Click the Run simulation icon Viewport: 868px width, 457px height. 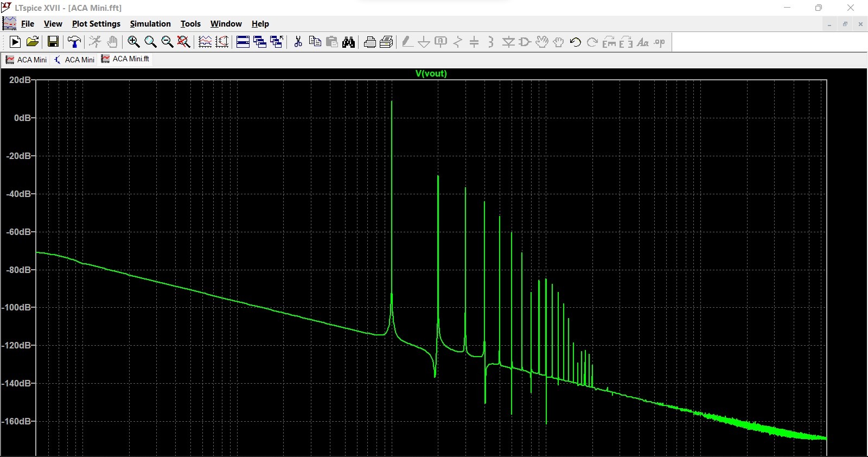(x=15, y=42)
